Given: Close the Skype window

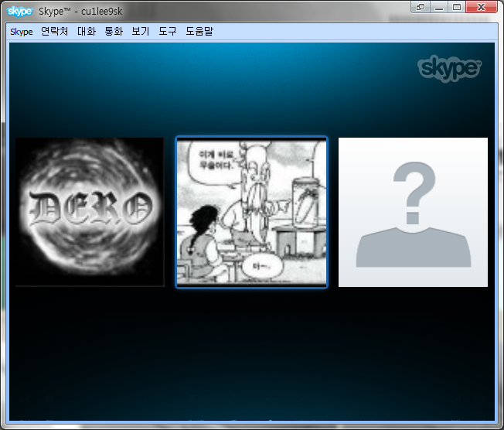Looking at the screenshot, I should tap(481, 7).
